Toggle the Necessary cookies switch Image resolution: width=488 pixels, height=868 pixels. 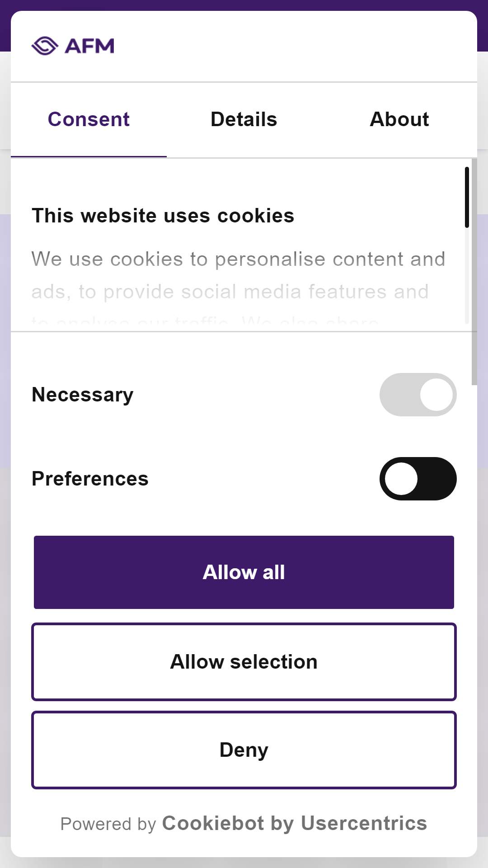[418, 395]
